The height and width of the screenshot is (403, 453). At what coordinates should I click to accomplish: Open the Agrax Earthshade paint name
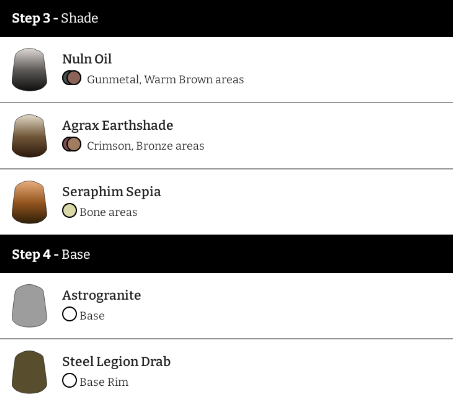pyautogui.click(x=118, y=125)
